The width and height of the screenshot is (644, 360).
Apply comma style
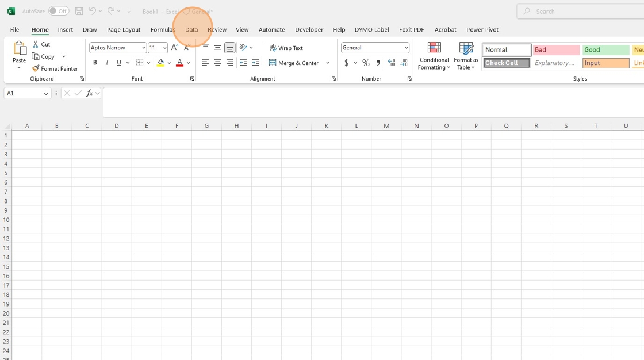378,63
